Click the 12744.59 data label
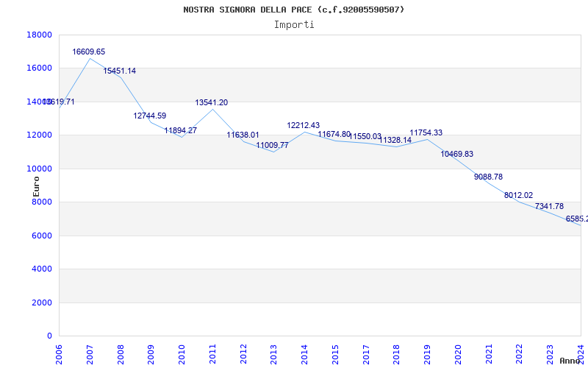Image resolution: width=588 pixels, height=368 pixels. [150, 116]
